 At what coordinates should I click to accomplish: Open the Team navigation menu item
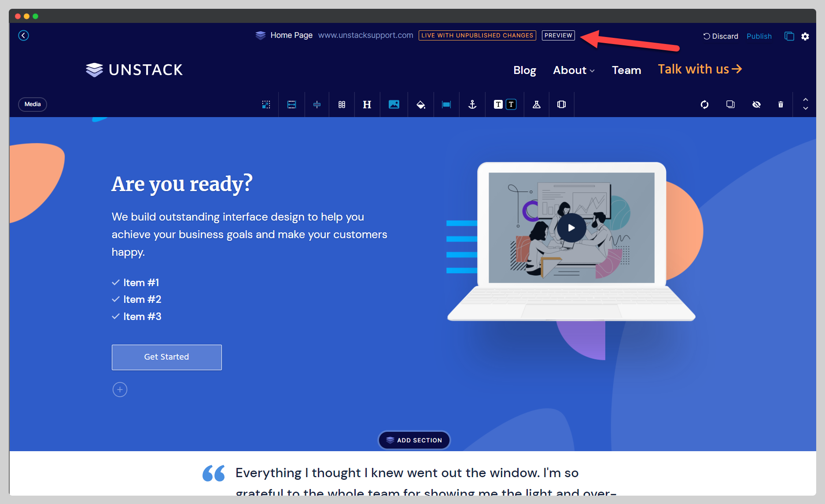pyautogui.click(x=626, y=70)
